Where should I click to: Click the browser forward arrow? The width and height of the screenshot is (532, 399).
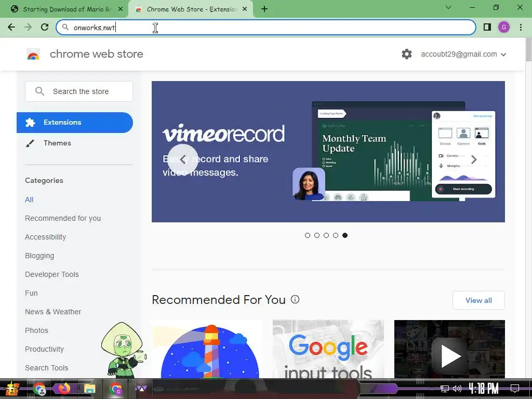(x=28, y=27)
